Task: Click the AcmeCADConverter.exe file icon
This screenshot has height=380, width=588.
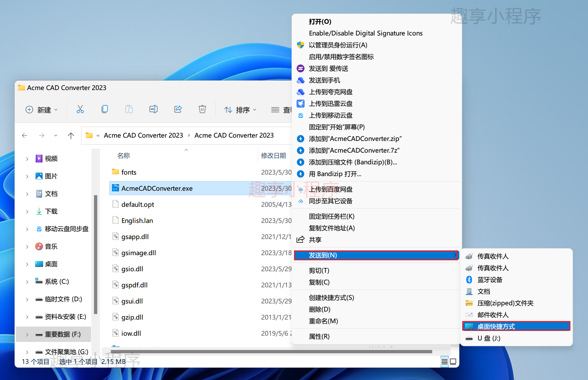Action: [116, 188]
